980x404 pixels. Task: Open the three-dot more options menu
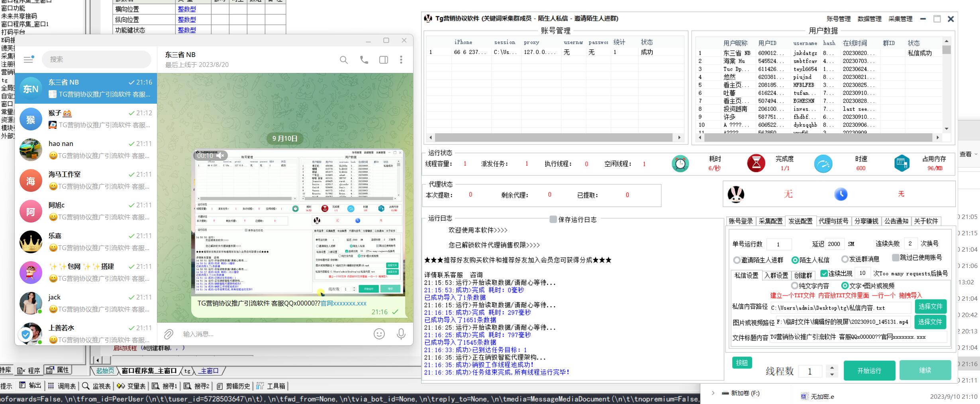pos(401,60)
